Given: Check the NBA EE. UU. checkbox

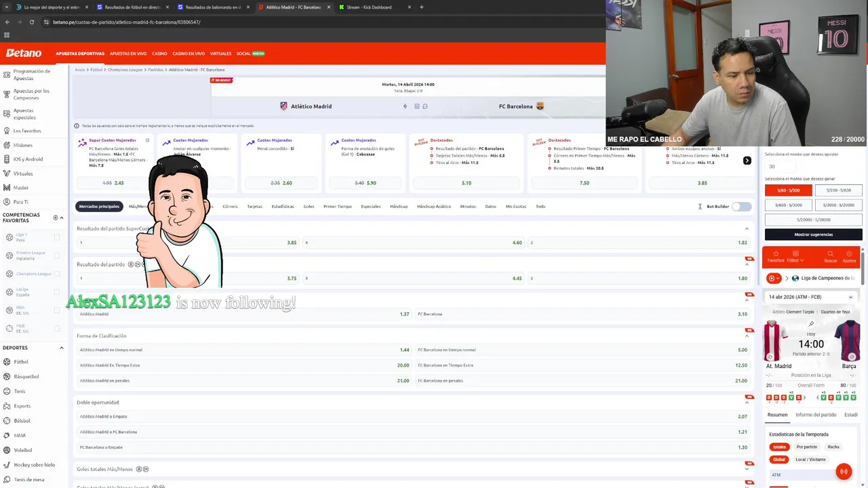Looking at the screenshot, I should click(57, 310).
